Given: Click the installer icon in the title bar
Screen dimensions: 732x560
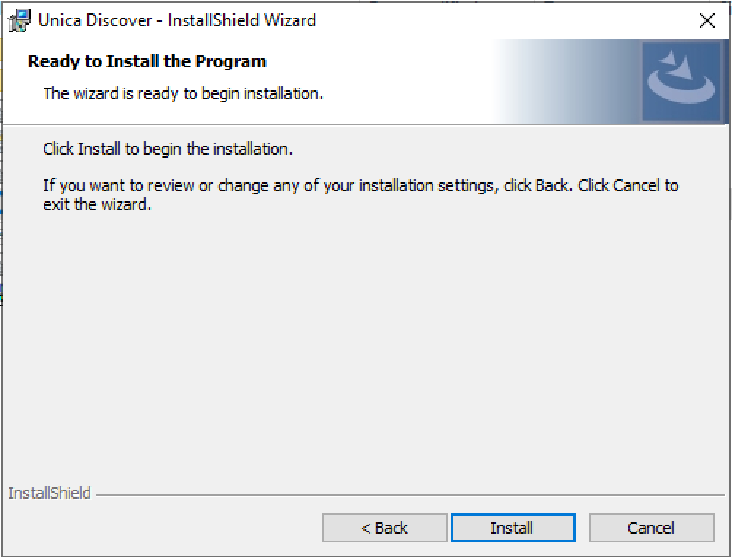Looking at the screenshot, I should [20, 20].
